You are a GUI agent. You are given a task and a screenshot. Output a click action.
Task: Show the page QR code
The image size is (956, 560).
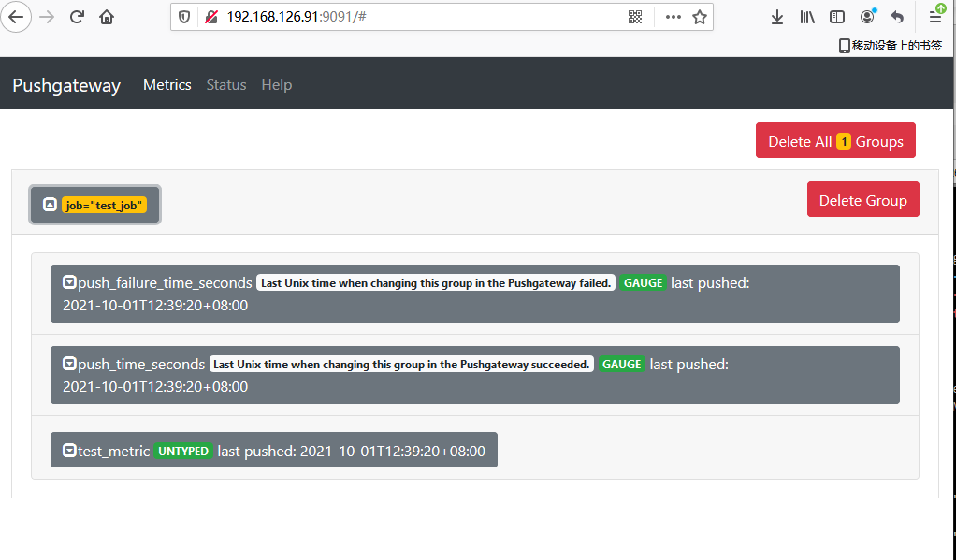(x=635, y=17)
